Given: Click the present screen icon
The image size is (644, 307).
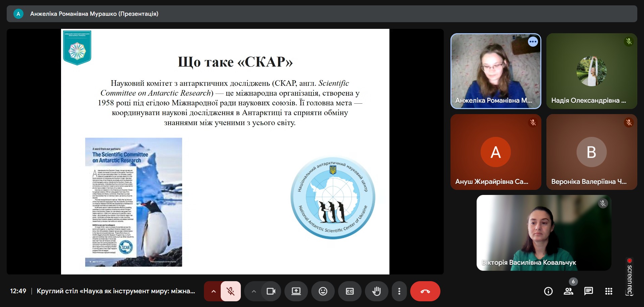Looking at the screenshot, I should [296, 291].
